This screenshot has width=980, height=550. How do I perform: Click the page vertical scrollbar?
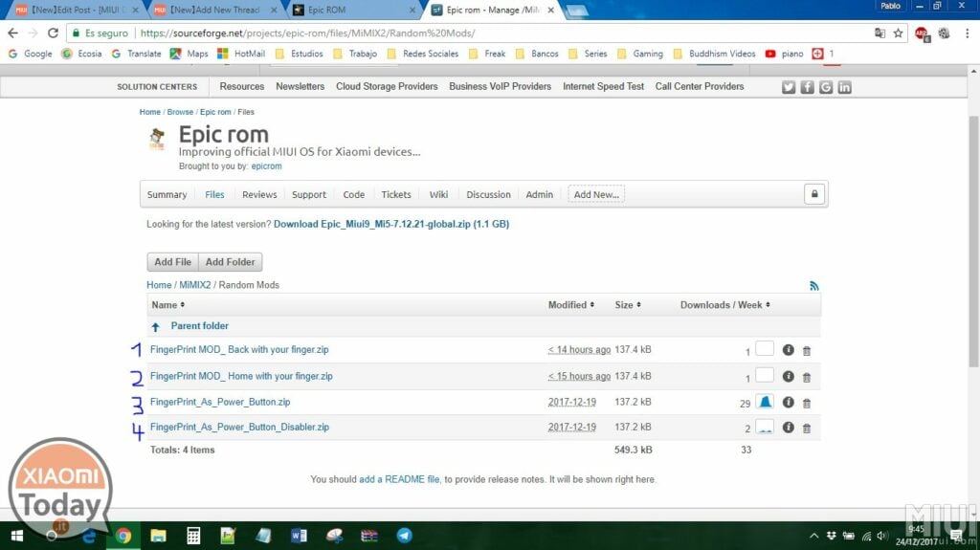tap(973, 241)
